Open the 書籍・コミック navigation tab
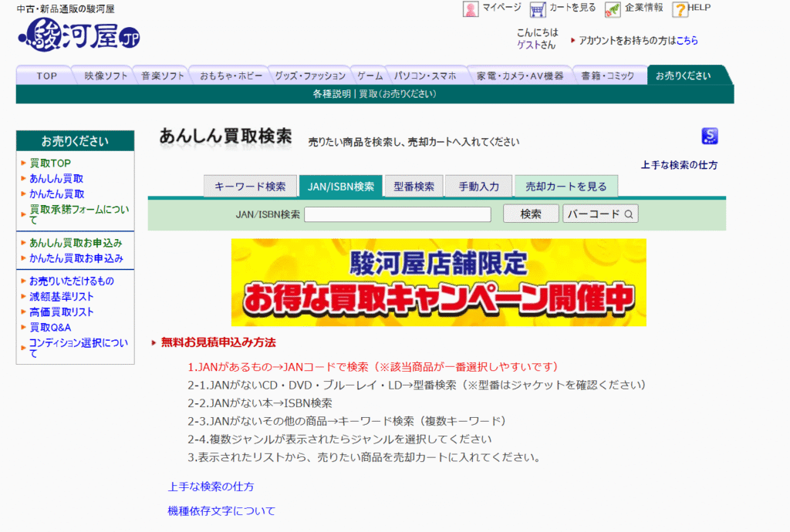Screen dimensions: 790x532 click(608, 76)
